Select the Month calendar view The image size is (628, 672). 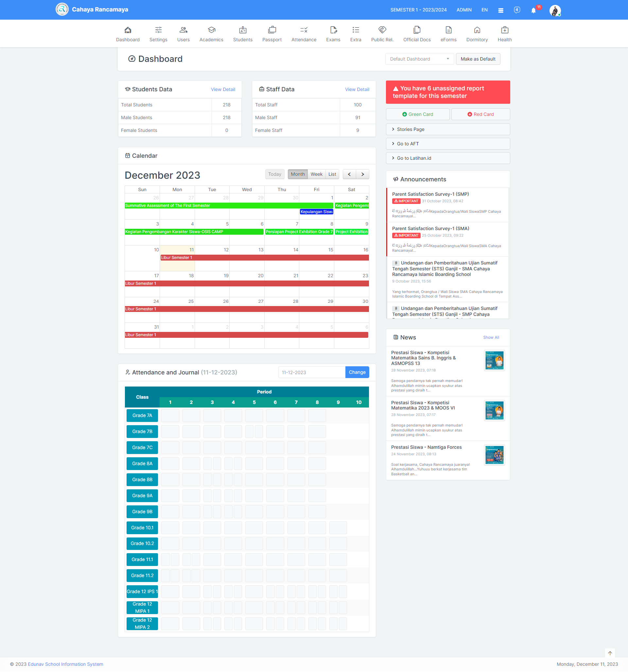(298, 174)
